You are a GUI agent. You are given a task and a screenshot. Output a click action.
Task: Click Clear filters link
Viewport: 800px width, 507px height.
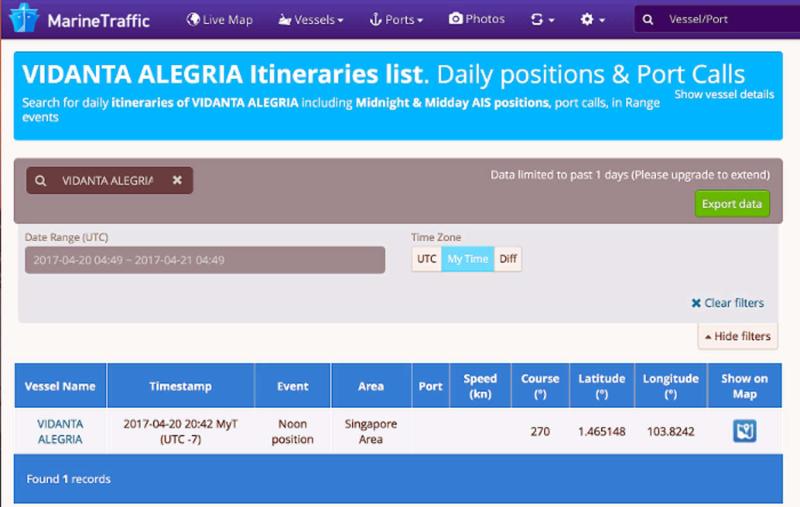727,303
